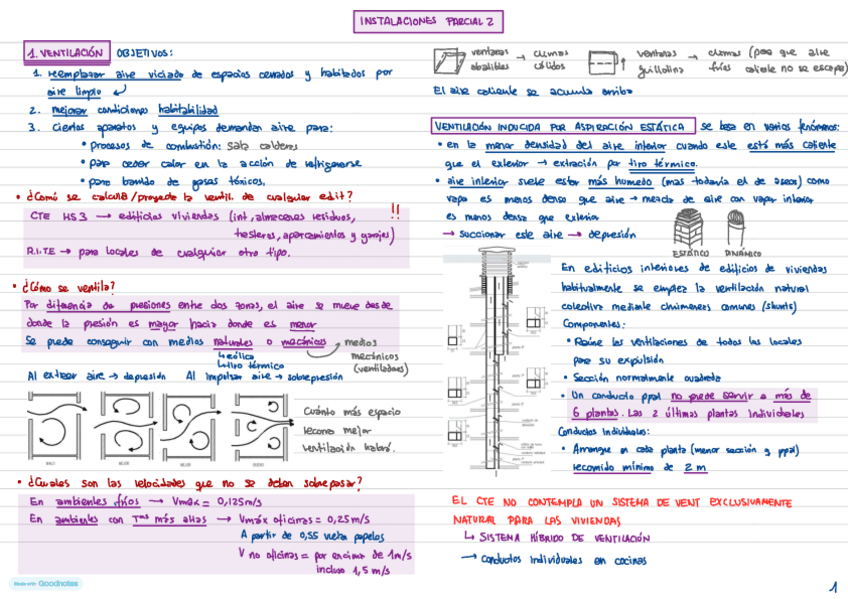Click the question about velocidades que no sobrepasar

pos(190,482)
